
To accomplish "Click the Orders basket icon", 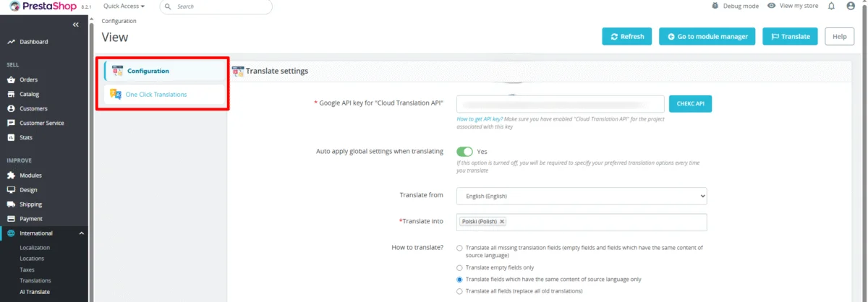I will click(x=11, y=79).
